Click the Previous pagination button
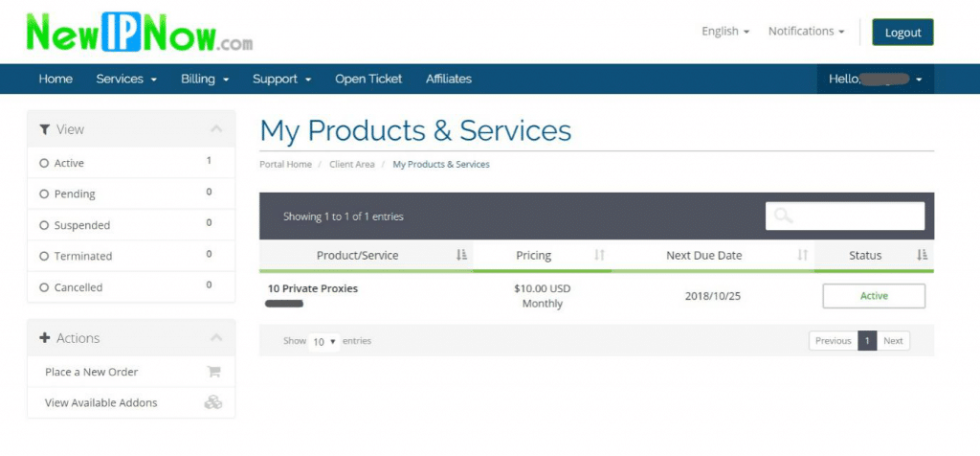This screenshot has height=456, width=980. [834, 341]
